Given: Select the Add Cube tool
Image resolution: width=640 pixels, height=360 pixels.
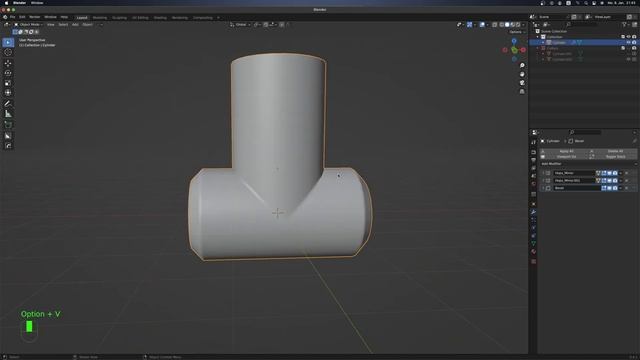Looking at the screenshot, I should [x=8, y=125].
